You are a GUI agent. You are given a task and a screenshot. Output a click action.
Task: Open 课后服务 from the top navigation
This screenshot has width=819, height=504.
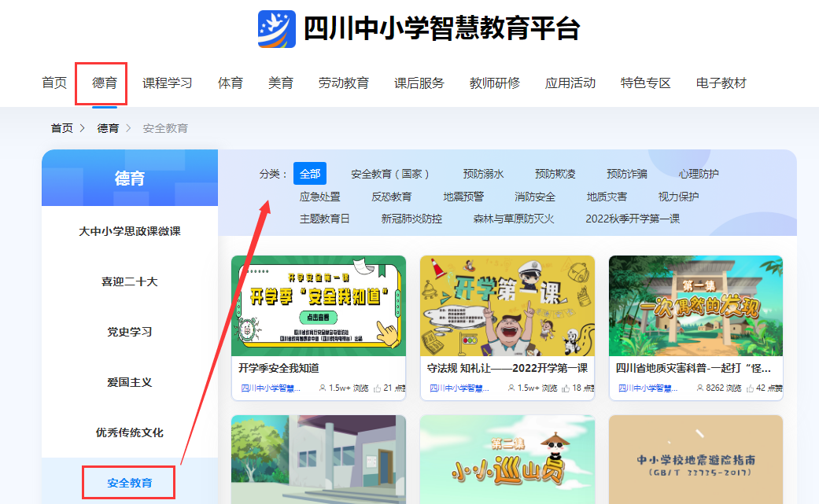pos(419,83)
